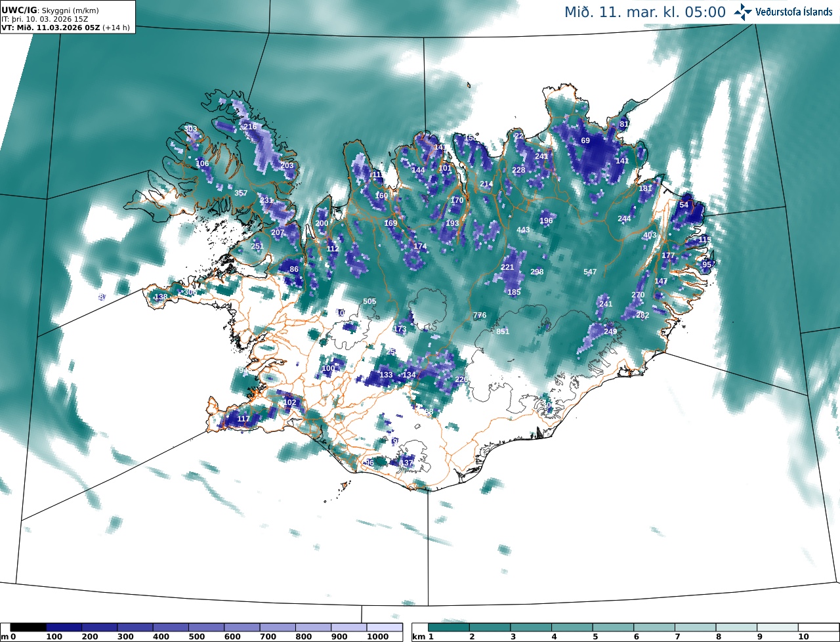Screen dimensions: 840x642
Task: Click the 216 visibility value
Action: (x=250, y=127)
